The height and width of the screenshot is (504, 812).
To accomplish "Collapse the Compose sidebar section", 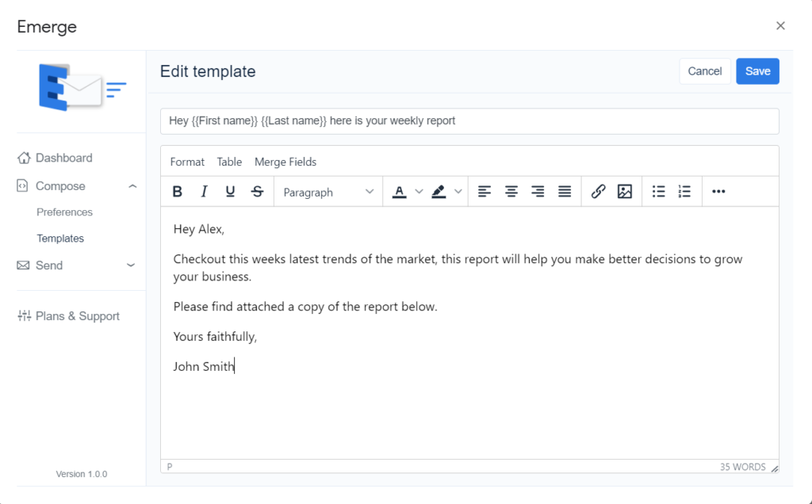I will pyautogui.click(x=132, y=186).
